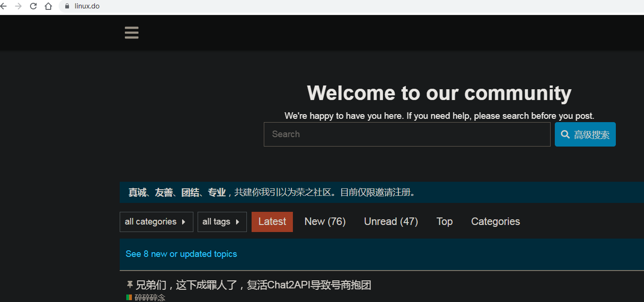Show 8 new or updated topics
The image size is (644, 302).
pyautogui.click(x=181, y=254)
